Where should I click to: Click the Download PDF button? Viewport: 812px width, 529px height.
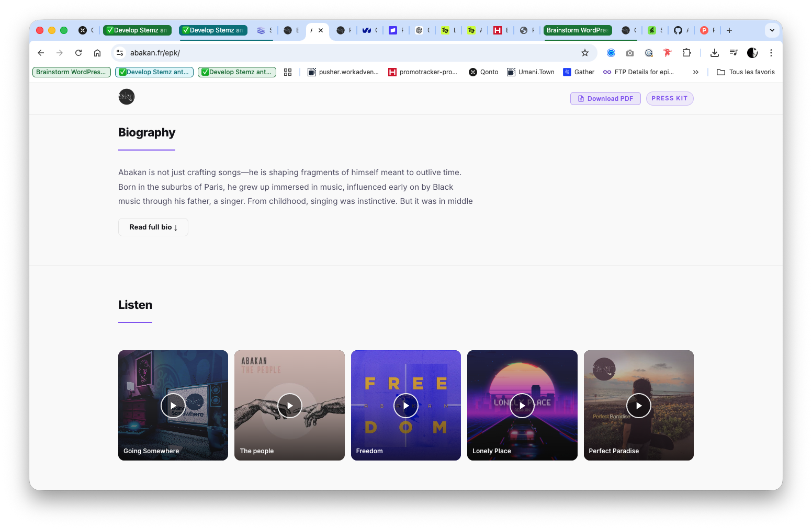tap(605, 98)
